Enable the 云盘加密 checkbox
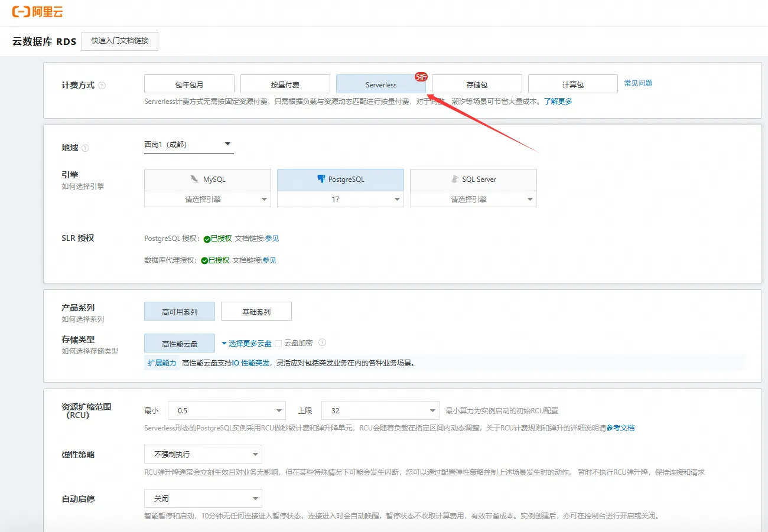Image resolution: width=768 pixels, height=532 pixels. pyautogui.click(x=278, y=344)
